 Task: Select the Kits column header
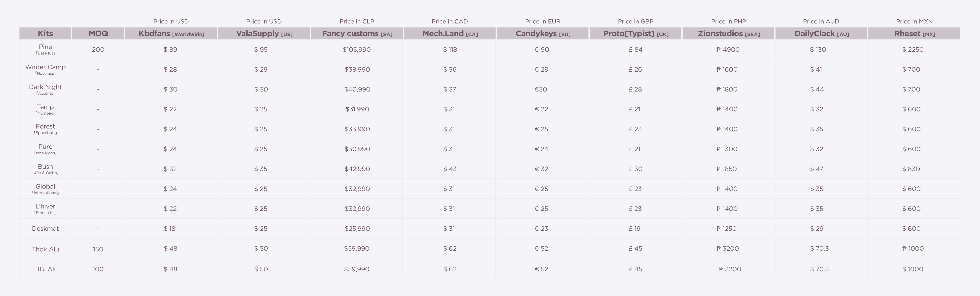coord(45,34)
